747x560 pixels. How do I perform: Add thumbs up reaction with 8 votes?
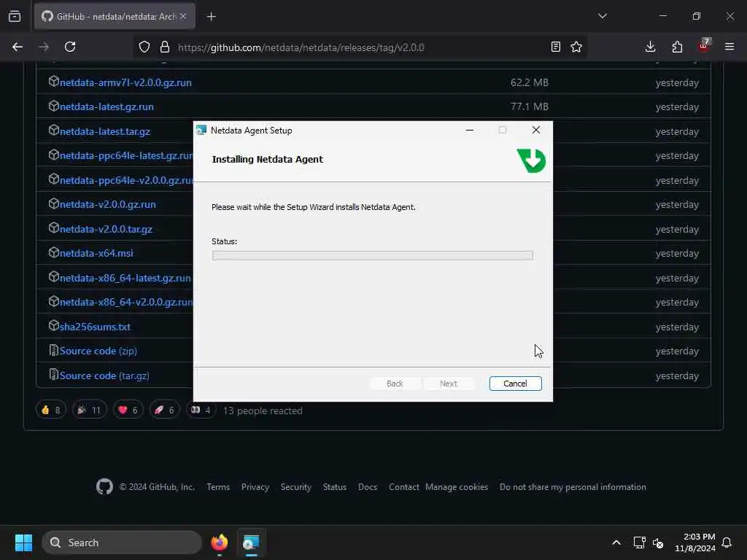(50, 410)
